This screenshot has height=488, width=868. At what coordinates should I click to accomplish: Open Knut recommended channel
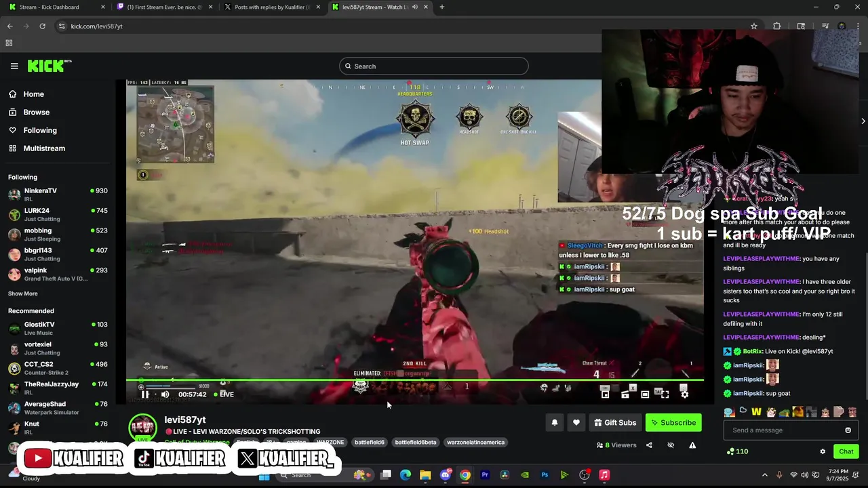(x=58, y=427)
